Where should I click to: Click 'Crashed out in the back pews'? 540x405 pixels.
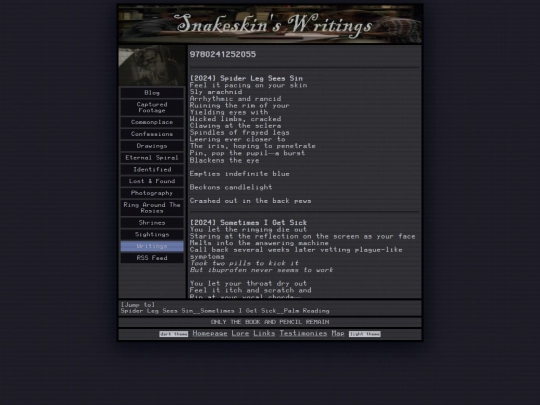point(250,201)
